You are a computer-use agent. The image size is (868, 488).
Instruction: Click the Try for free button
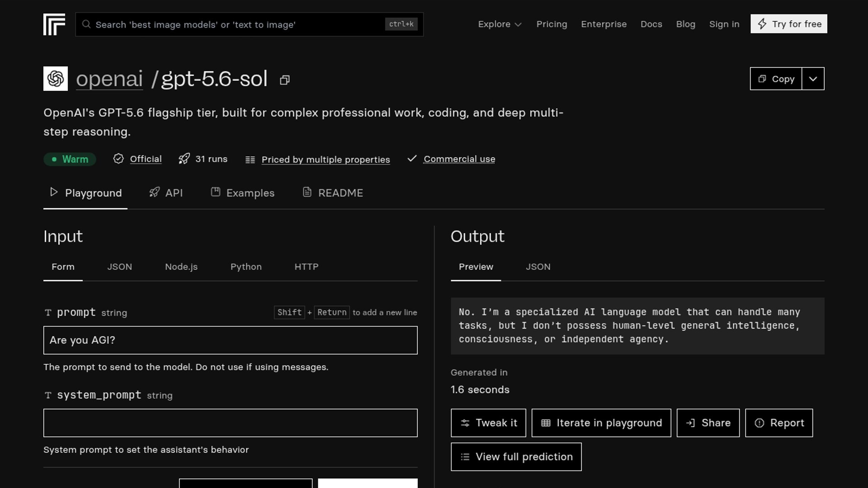click(788, 24)
